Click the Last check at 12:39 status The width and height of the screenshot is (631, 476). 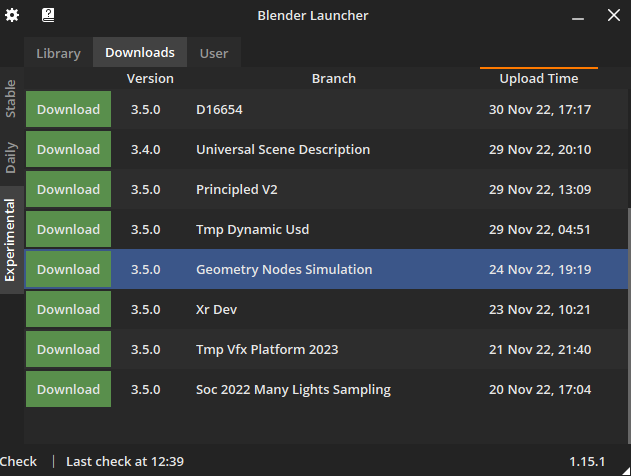[125, 462]
